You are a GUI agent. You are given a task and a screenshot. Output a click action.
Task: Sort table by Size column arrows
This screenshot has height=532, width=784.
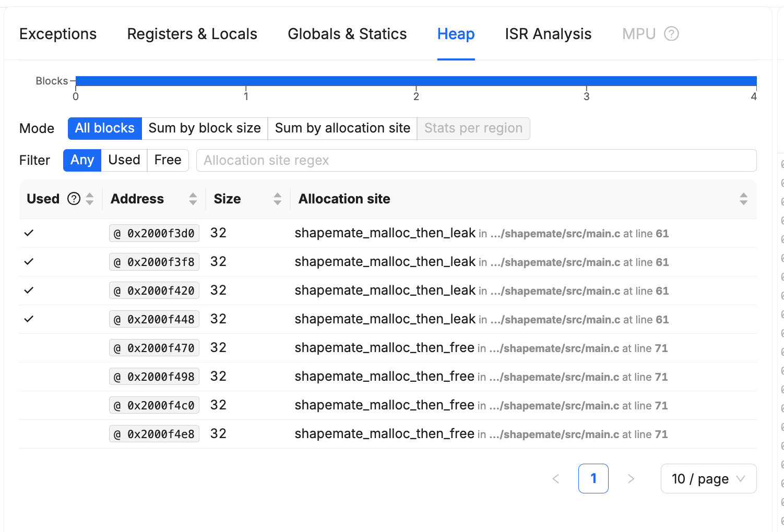(278, 199)
